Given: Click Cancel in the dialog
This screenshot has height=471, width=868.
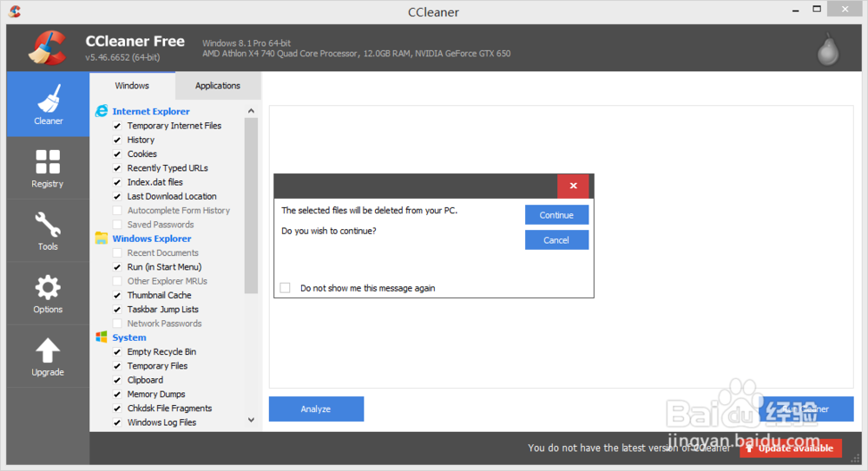Looking at the screenshot, I should point(556,240).
